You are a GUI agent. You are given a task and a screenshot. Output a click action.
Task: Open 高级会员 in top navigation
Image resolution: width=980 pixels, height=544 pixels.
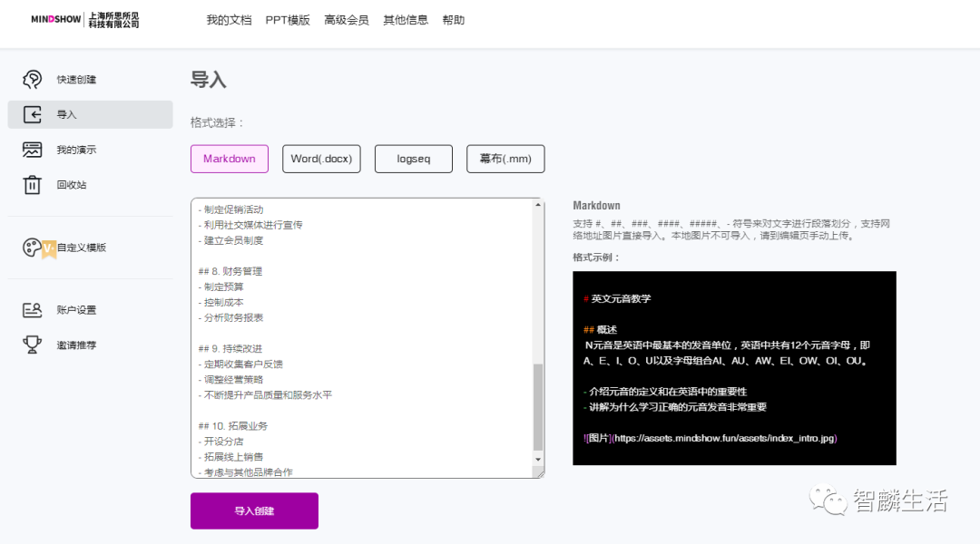pos(347,20)
